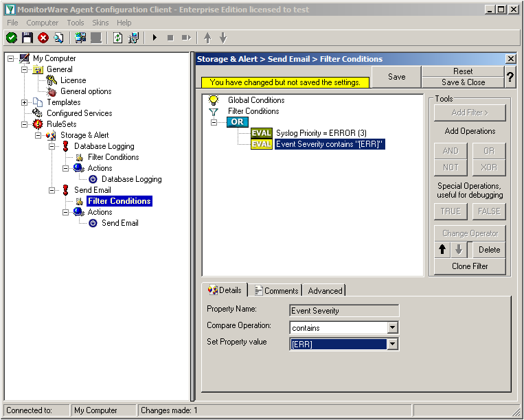The width and height of the screenshot is (524, 420).
Task: Click the Configured Services gears icon
Action: pos(37,113)
